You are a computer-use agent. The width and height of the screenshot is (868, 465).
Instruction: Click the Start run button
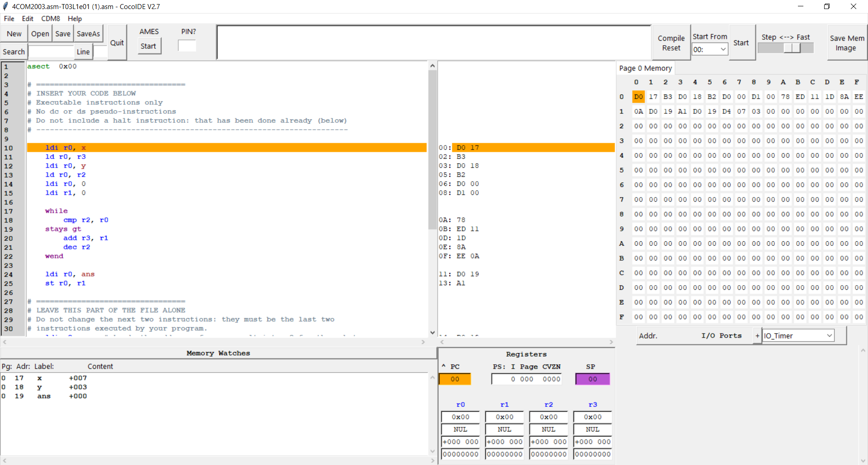click(741, 43)
